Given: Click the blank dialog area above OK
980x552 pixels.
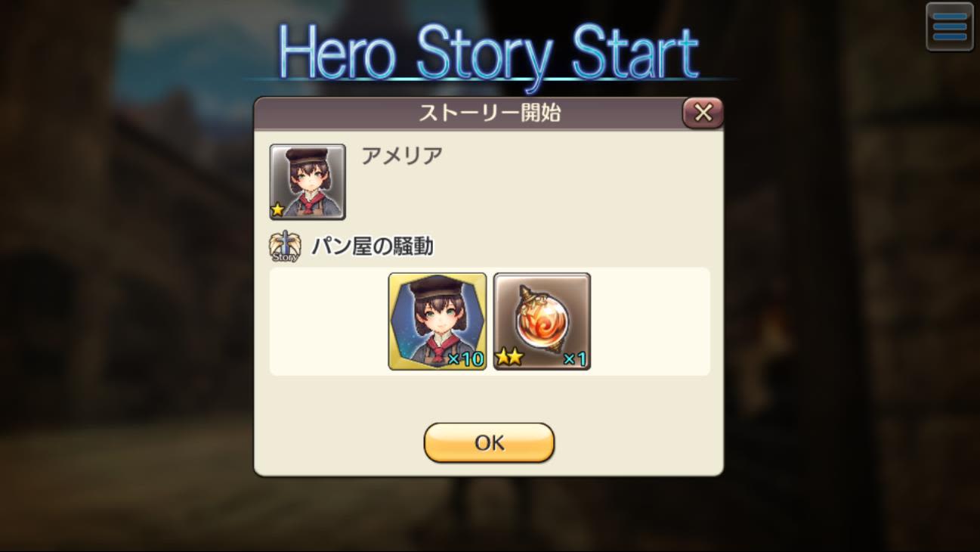Looking at the screenshot, I should (489, 398).
